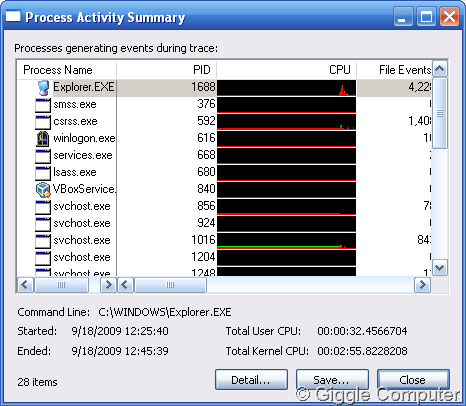The height and width of the screenshot is (406, 466).
Task: Click the Save... button
Action: (x=332, y=380)
